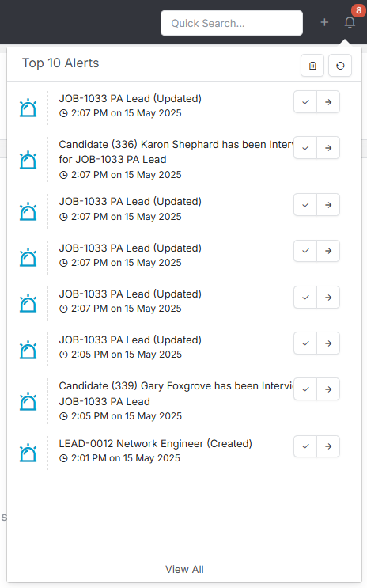Mark the Gary Foxgrove candidate alert as read
367x588 pixels.
pos(305,389)
